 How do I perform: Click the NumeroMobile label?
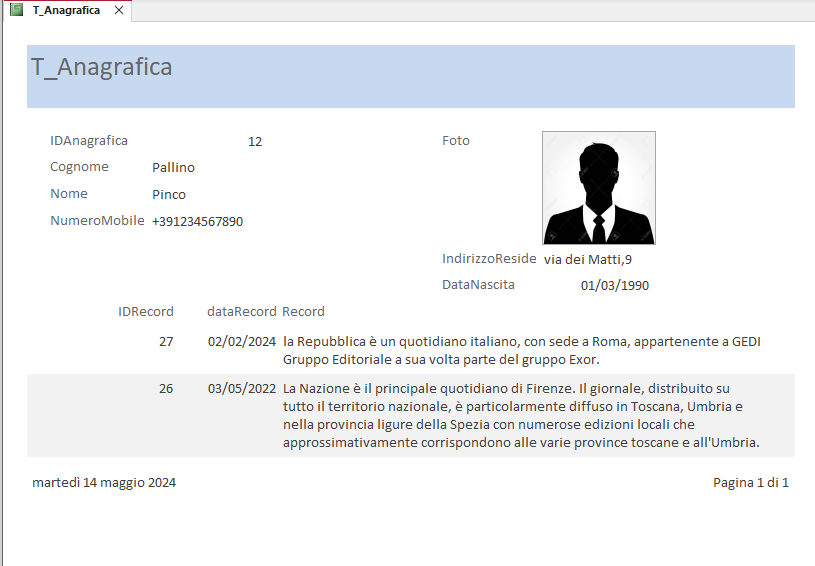(97, 220)
